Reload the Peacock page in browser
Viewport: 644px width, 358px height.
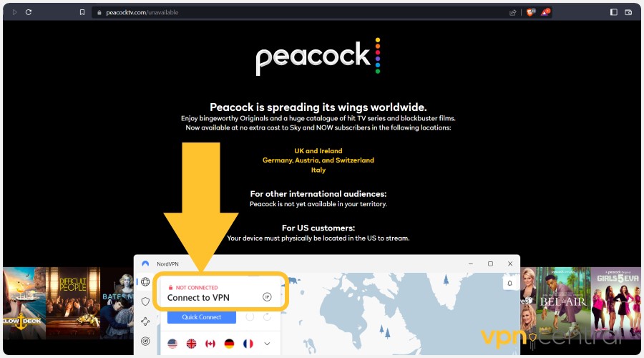pyautogui.click(x=29, y=12)
